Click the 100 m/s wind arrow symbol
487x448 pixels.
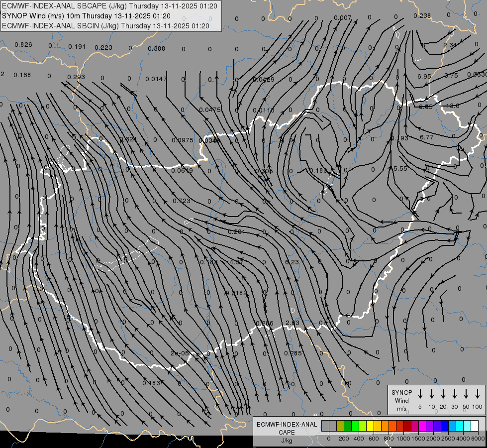pyautogui.click(x=478, y=394)
